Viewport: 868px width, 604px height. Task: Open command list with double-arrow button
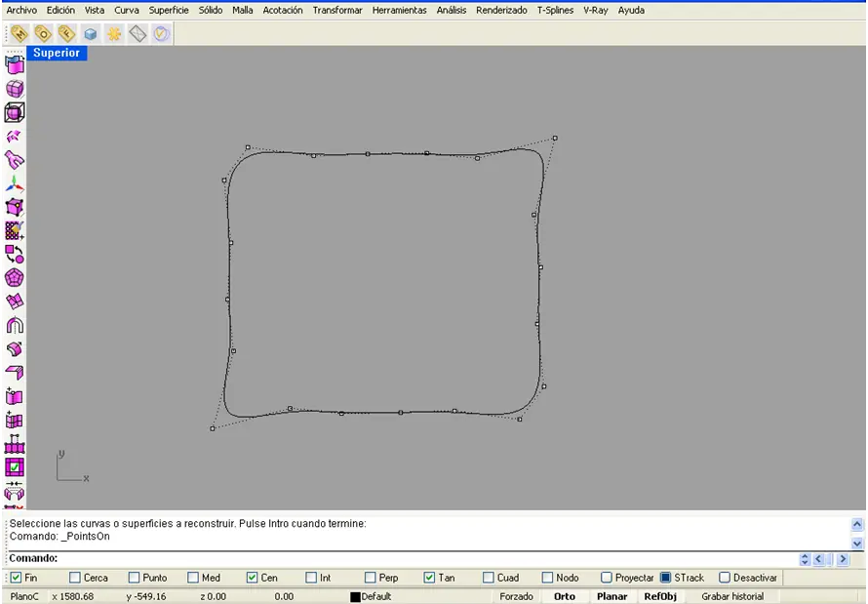(805, 559)
